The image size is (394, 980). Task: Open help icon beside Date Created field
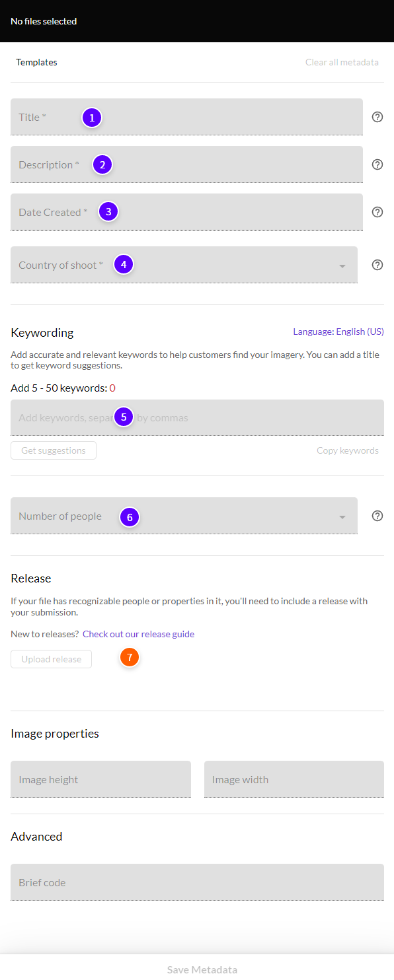(x=377, y=212)
